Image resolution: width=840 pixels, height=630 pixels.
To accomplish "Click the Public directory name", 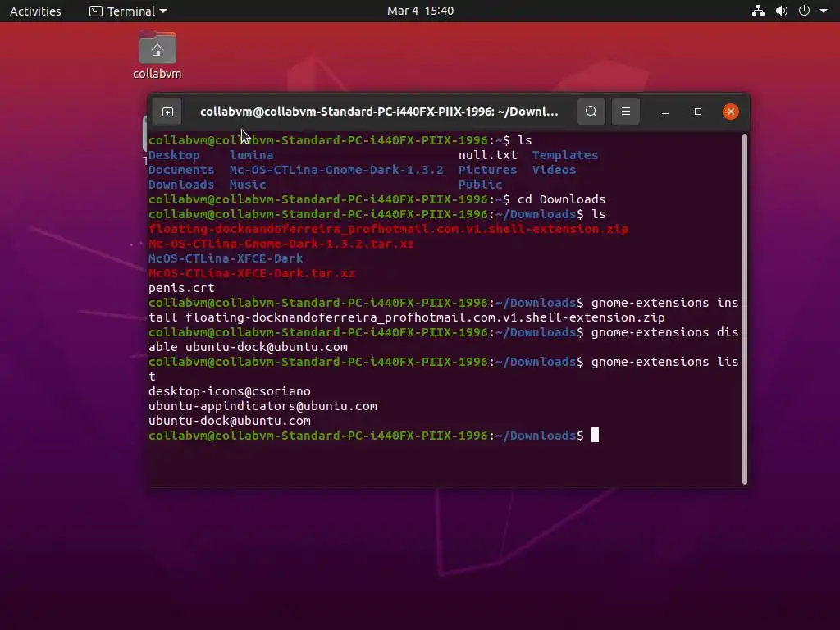I will pos(480,185).
